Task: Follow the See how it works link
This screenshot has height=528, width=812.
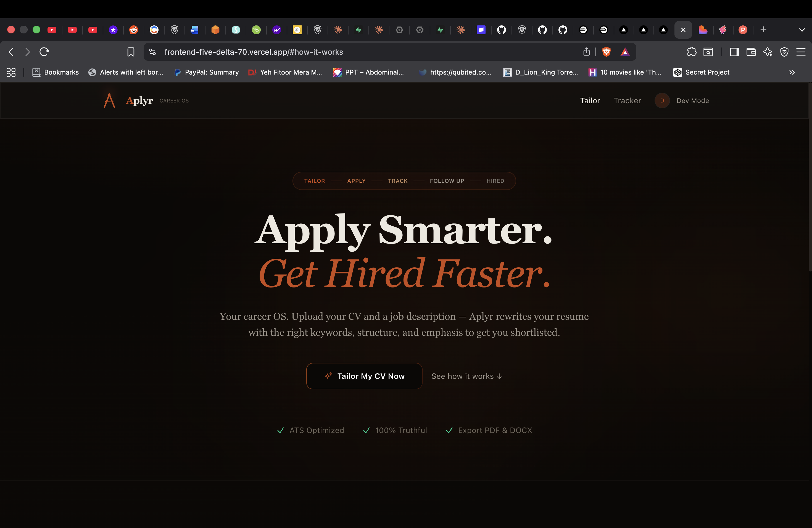Action: (466, 376)
